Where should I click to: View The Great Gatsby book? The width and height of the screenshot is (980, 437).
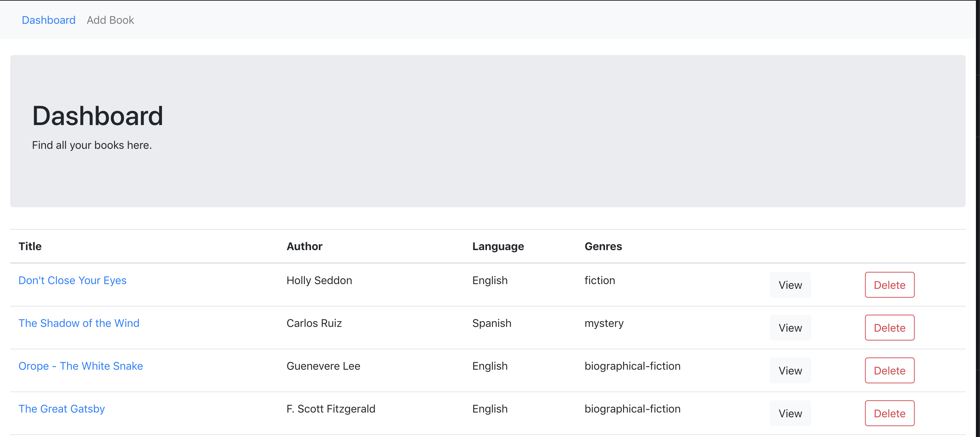pyautogui.click(x=790, y=413)
